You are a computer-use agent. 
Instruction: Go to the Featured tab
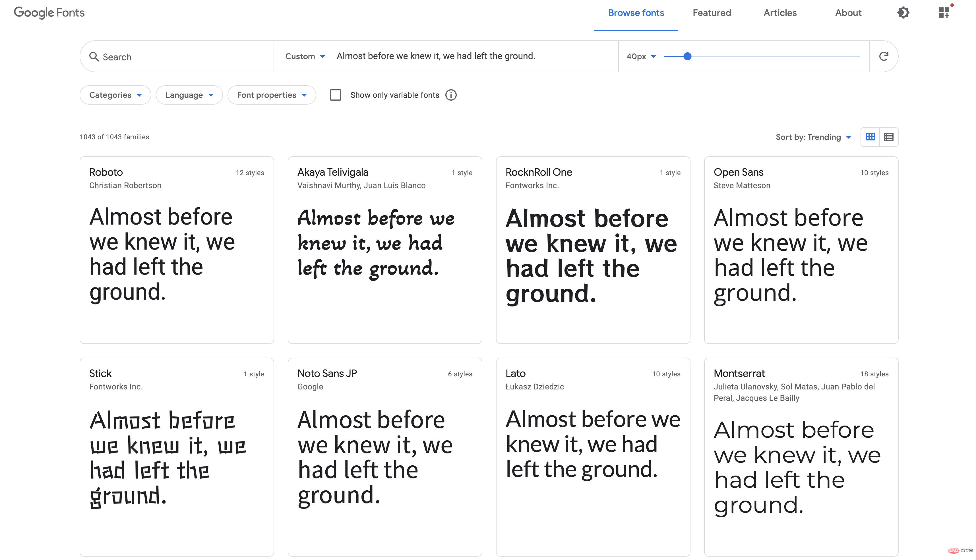tap(712, 13)
